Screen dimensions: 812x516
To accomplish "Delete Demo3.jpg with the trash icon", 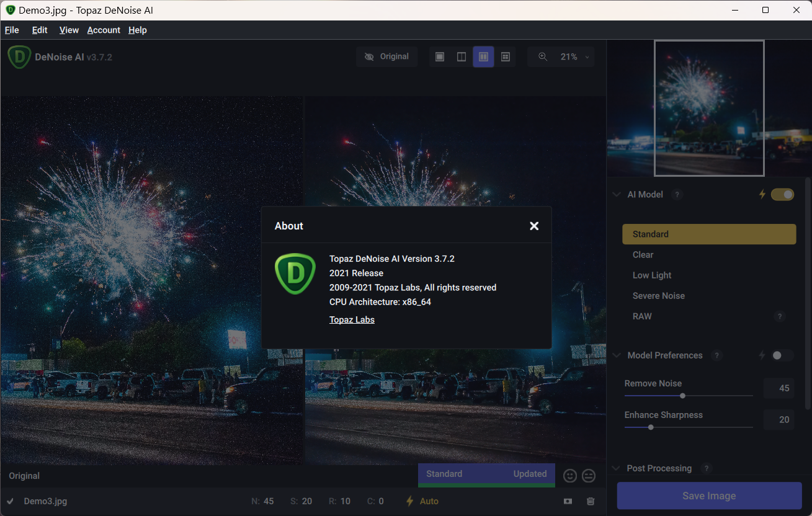I will (591, 501).
